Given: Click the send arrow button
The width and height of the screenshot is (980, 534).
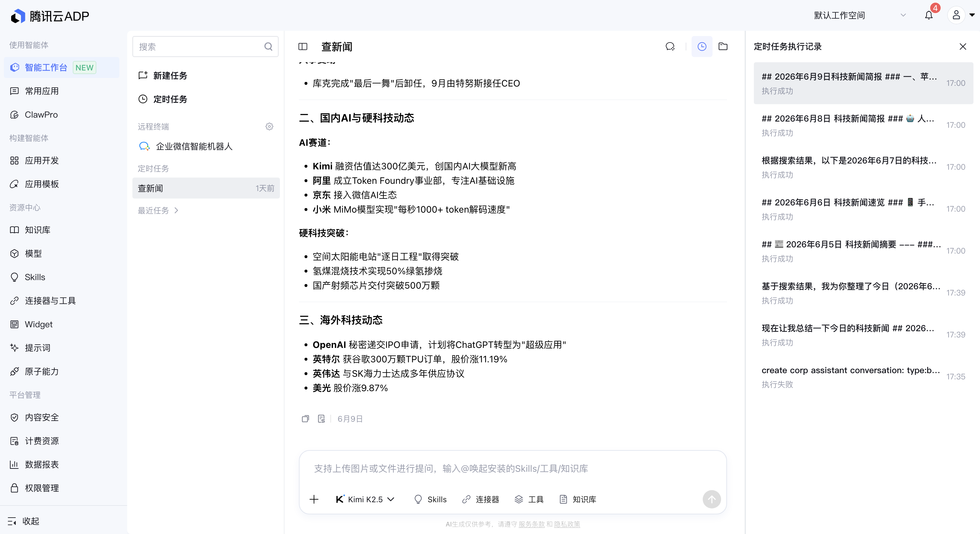Looking at the screenshot, I should [712, 499].
